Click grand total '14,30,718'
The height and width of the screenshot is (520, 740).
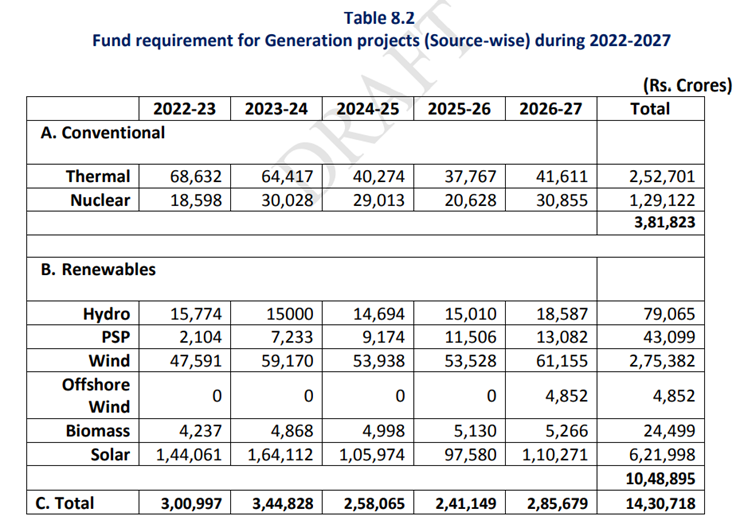click(x=660, y=503)
